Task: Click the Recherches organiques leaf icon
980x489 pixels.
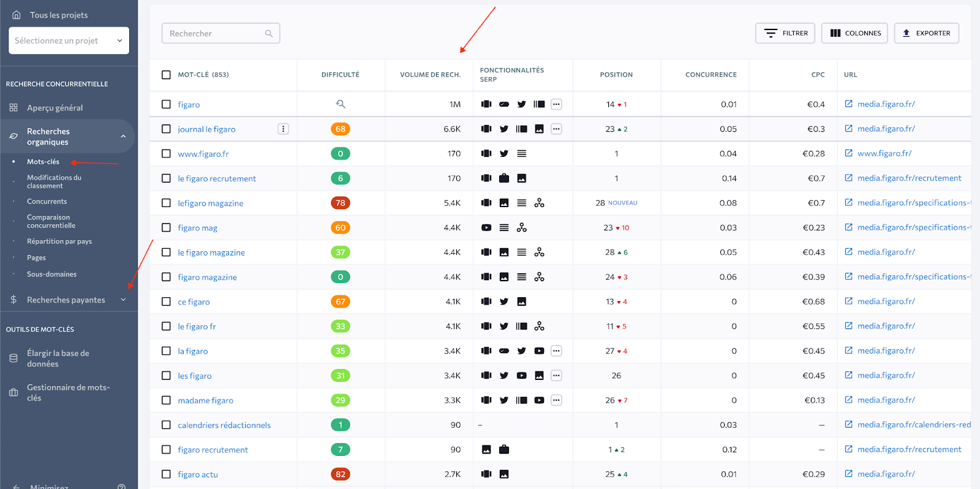Action: point(13,136)
